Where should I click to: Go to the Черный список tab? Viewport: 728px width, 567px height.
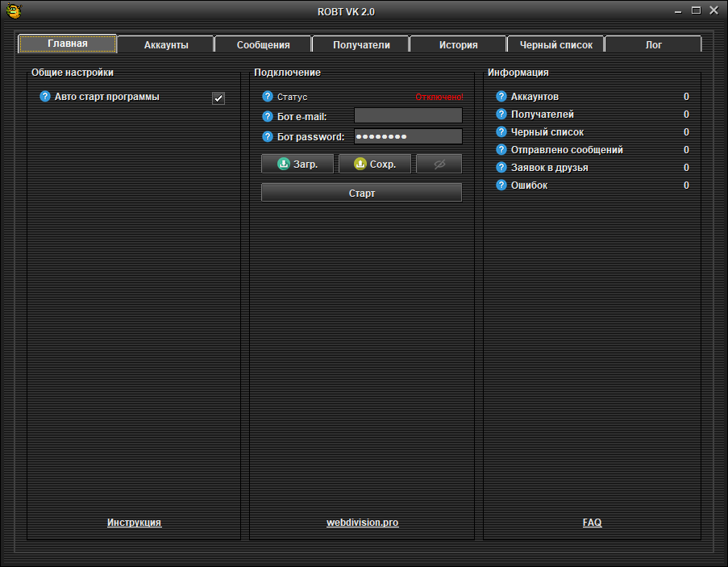click(555, 45)
